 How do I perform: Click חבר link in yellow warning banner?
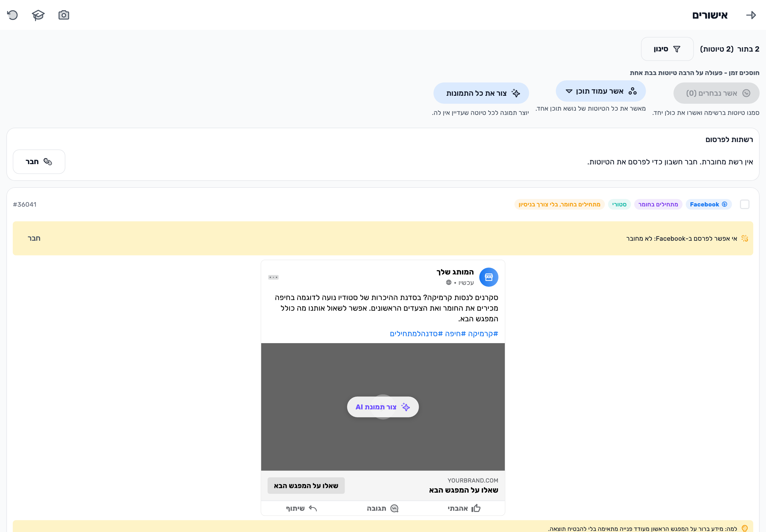34,238
